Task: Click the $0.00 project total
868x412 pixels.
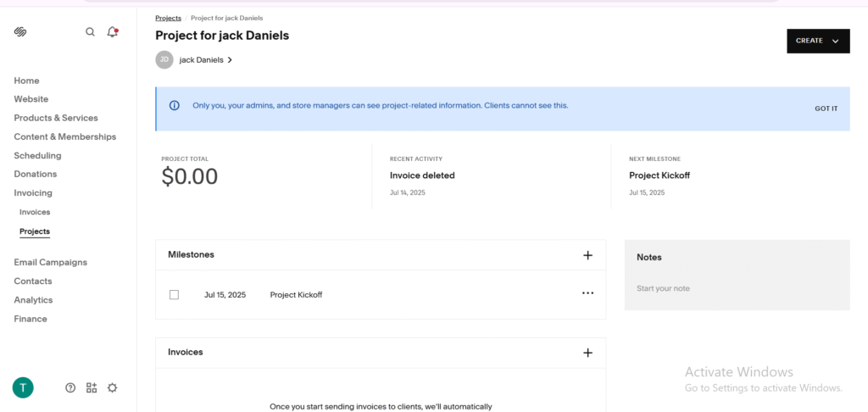Action: click(190, 176)
